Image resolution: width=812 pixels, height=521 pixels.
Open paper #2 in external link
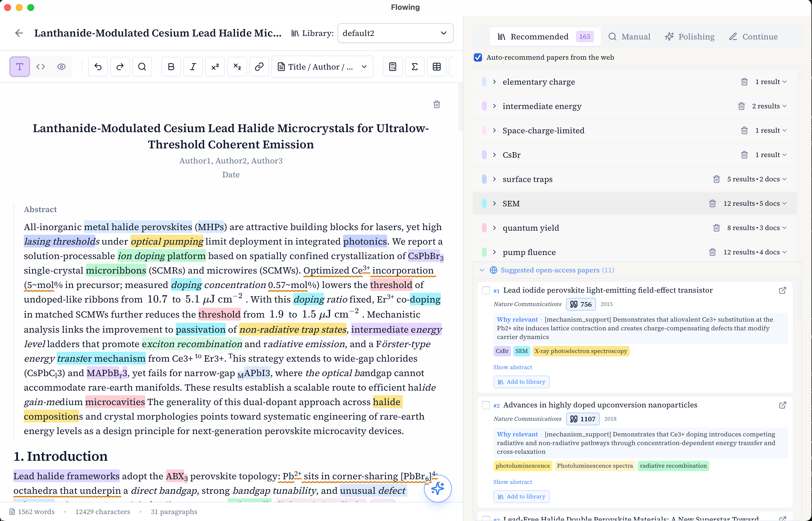tap(782, 405)
